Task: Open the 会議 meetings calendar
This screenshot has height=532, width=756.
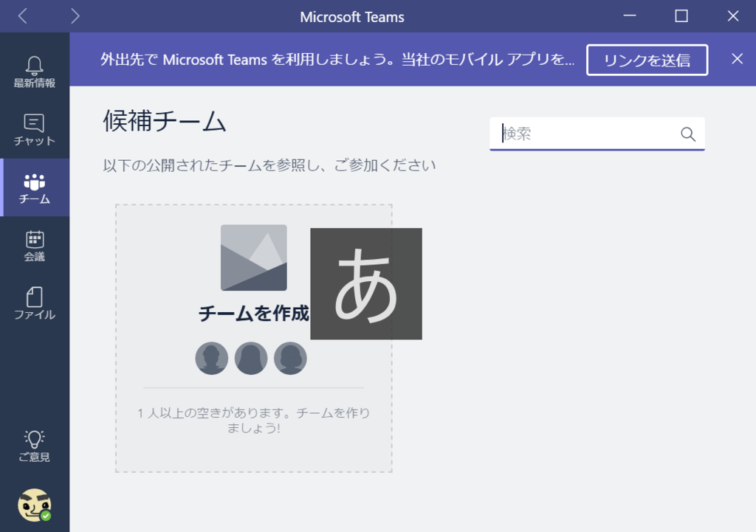Action: tap(34, 245)
